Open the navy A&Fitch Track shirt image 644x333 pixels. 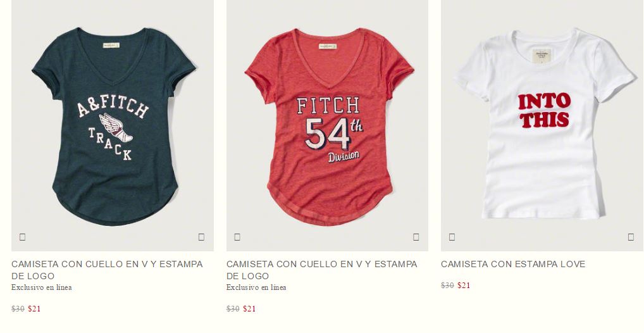coord(113,125)
